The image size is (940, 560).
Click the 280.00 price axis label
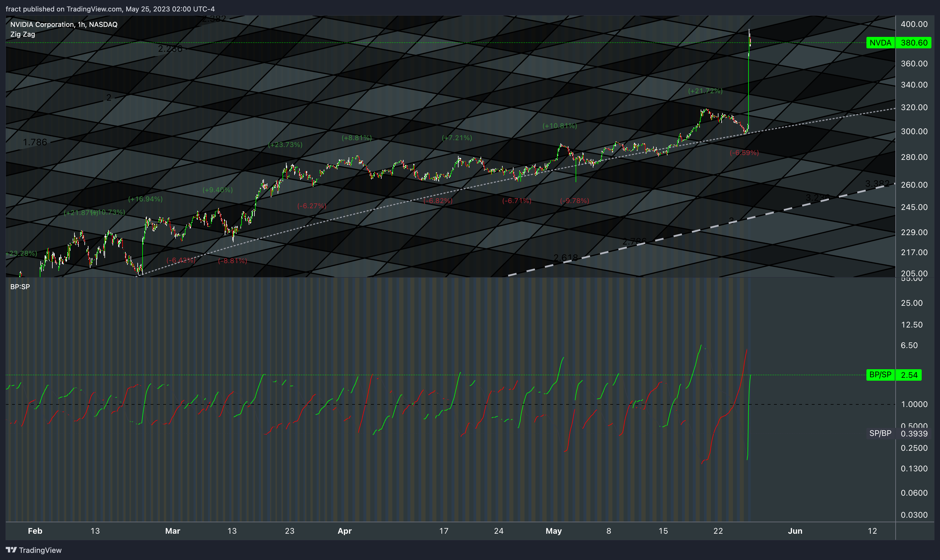click(914, 157)
